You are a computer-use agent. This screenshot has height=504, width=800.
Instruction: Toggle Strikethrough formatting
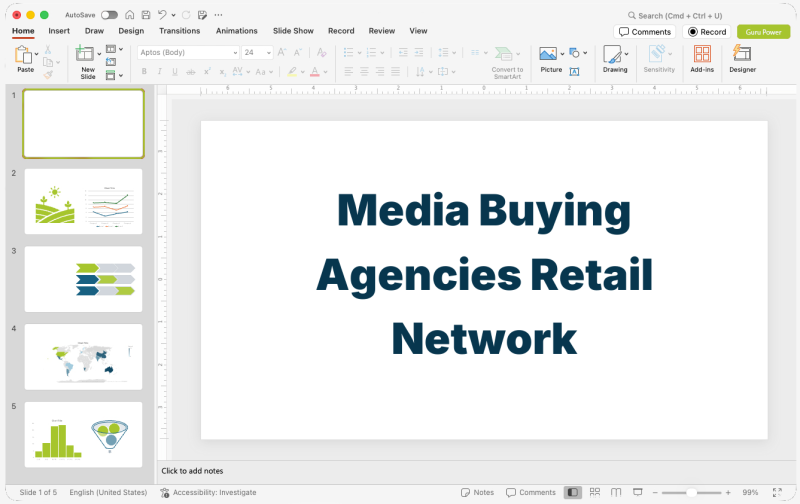coord(191,72)
